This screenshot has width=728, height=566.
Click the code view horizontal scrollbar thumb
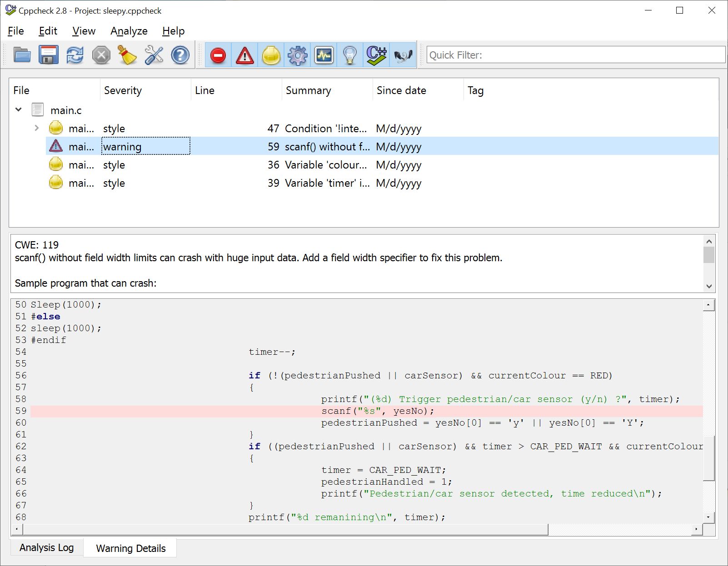pyautogui.click(x=286, y=529)
